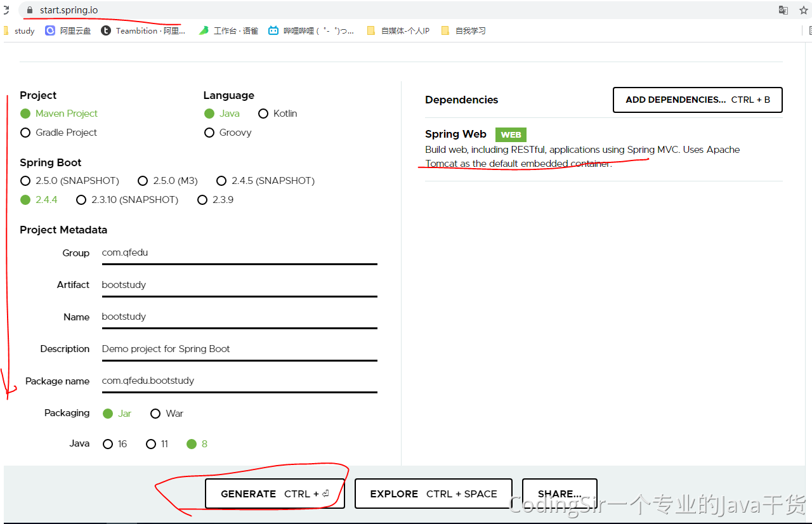Click the Group input field
This screenshot has width=812, height=524.
click(x=239, y=253)
